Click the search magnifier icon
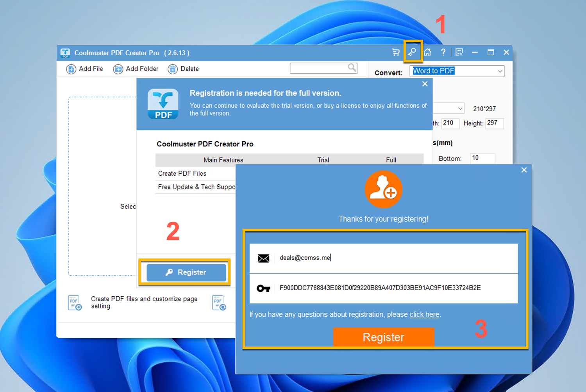The width and height of the screenshot is (586, 392). (351, 68)
